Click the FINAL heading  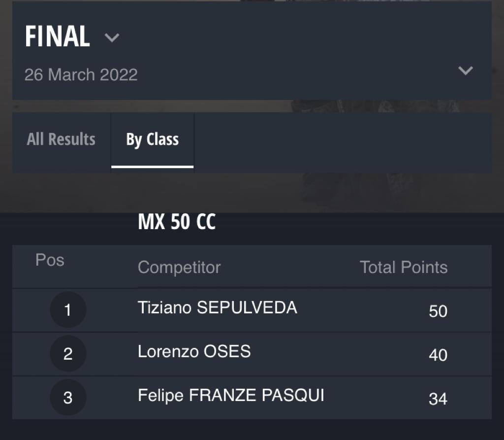tap(57, 36)
